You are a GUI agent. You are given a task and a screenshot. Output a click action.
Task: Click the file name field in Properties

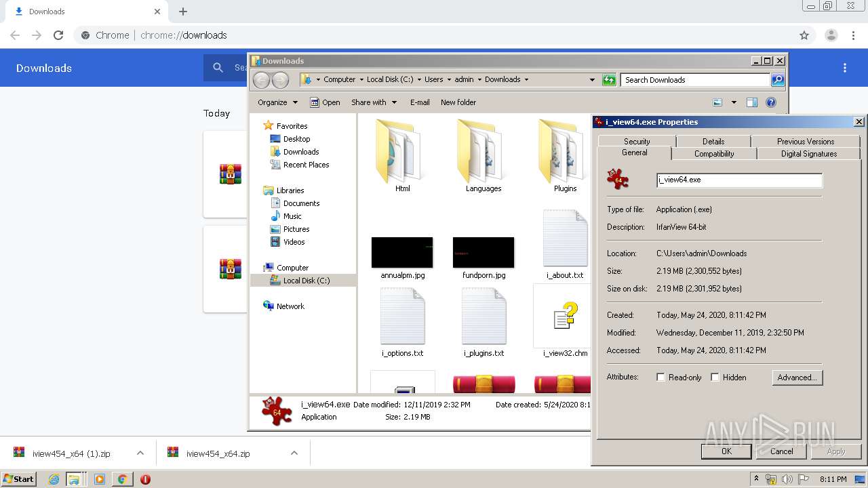click(x=739, y=180)
